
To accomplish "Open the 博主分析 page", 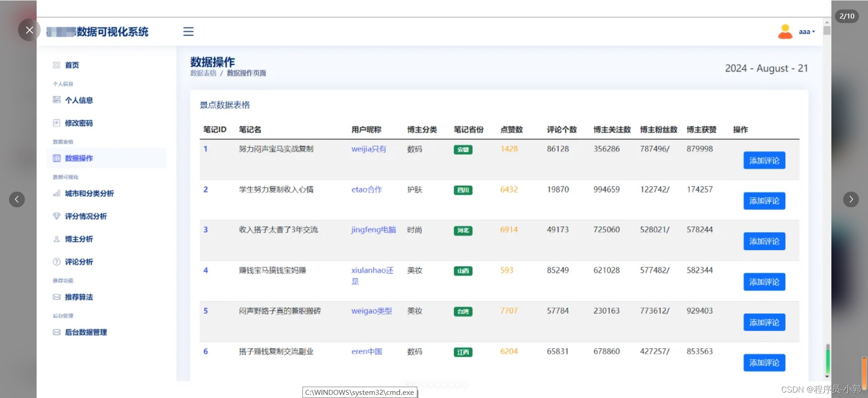I will tap(79, 239).
